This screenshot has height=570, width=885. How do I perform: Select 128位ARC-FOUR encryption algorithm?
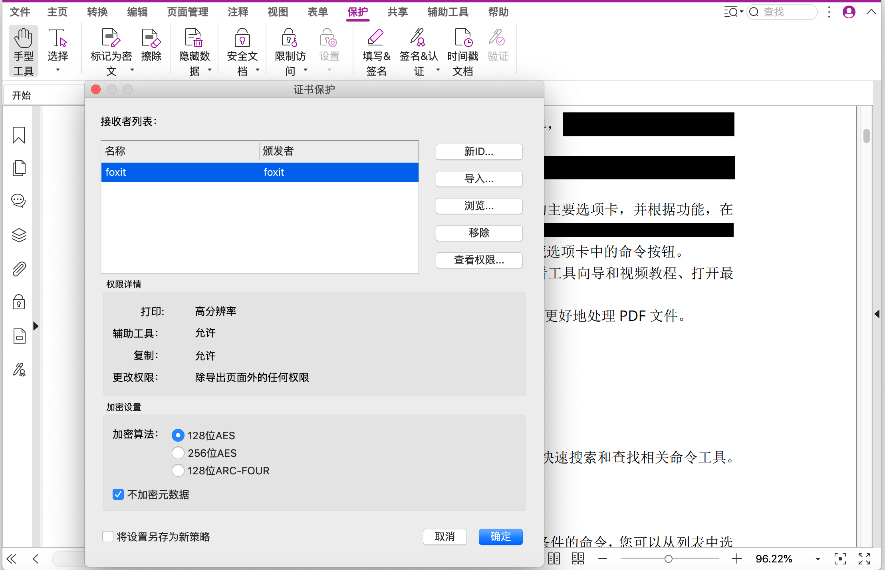pos(178,470)
